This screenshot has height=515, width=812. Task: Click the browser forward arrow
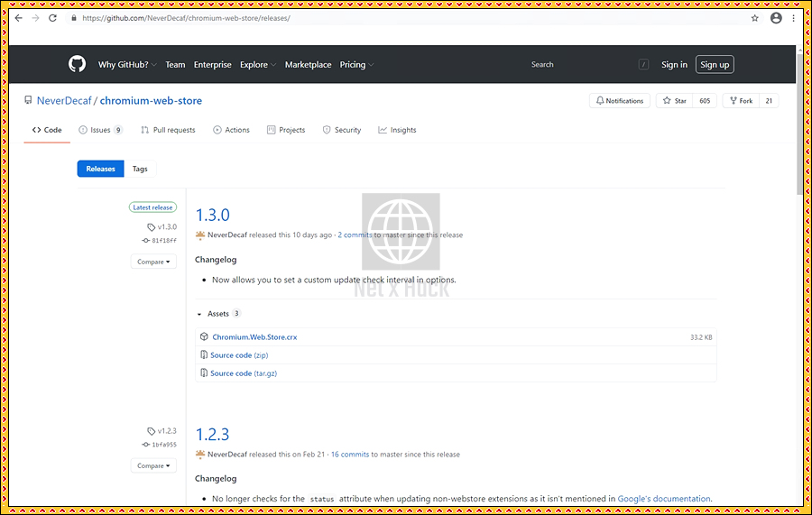click(35, 18)
